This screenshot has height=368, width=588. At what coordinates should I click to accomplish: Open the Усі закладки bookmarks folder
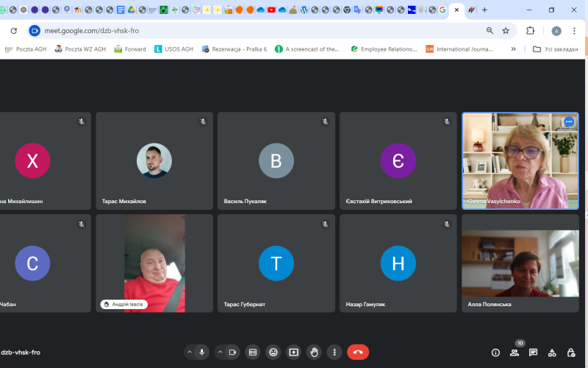[556, 49]
